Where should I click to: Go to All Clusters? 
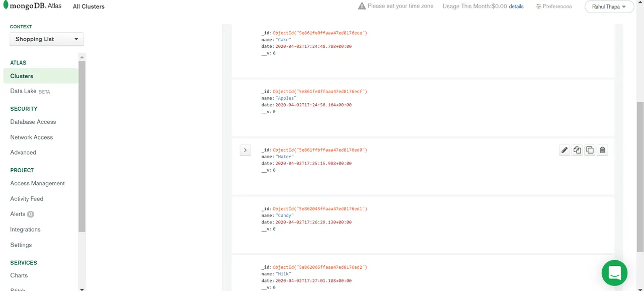coord(89,7)
